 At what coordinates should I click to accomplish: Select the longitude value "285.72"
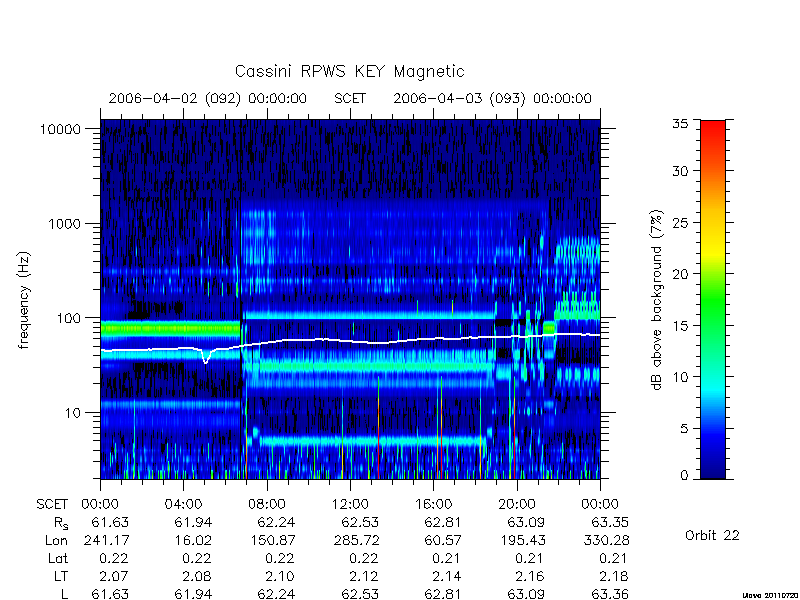pos(356,540)
